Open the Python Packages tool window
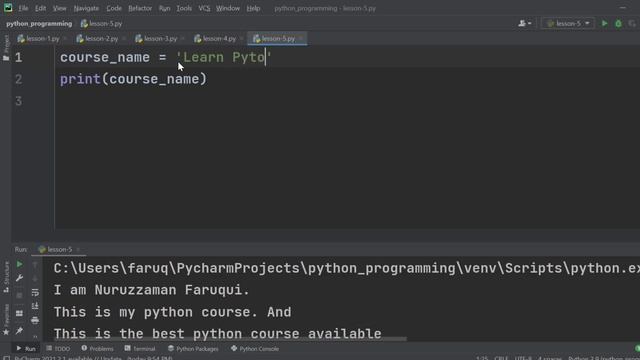Screen dimensions: 640x360 (193, 349)
